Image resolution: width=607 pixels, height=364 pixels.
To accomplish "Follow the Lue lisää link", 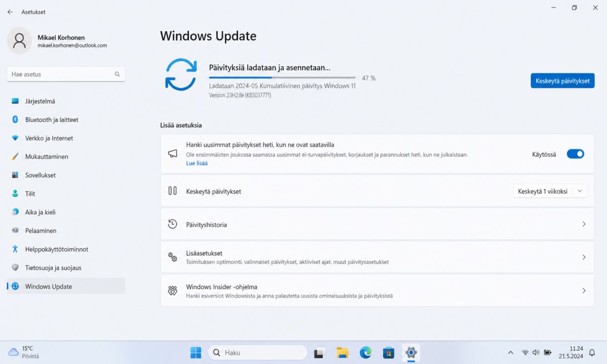I will coord(197,163).
